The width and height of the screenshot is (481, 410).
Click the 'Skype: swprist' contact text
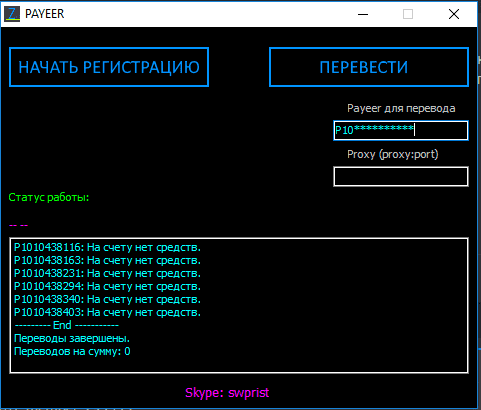pos(227,393)
